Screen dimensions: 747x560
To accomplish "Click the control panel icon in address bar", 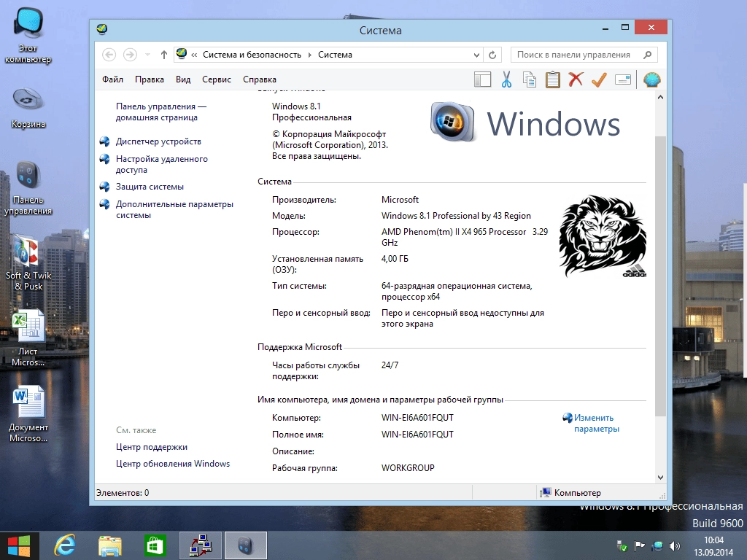I will click(x=181, y=54).
